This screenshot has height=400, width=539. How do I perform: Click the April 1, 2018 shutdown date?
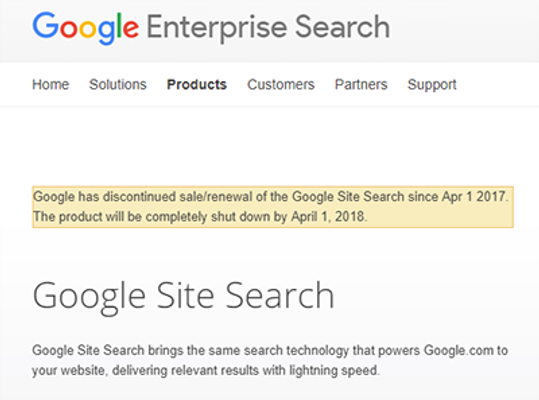pos(329,216)
